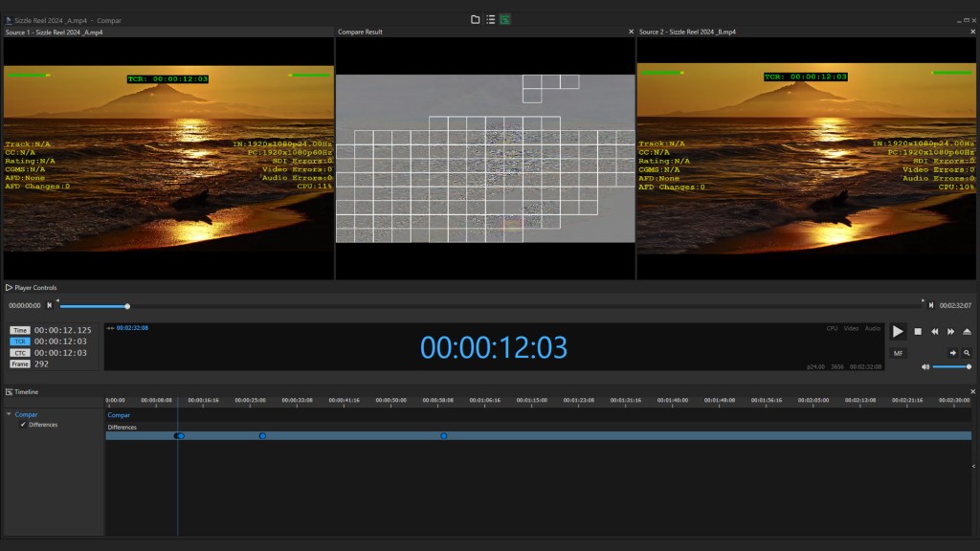Open the zoom search icon near MF button
The width and height of the screenshot is (980, 551).
[967, 353]
